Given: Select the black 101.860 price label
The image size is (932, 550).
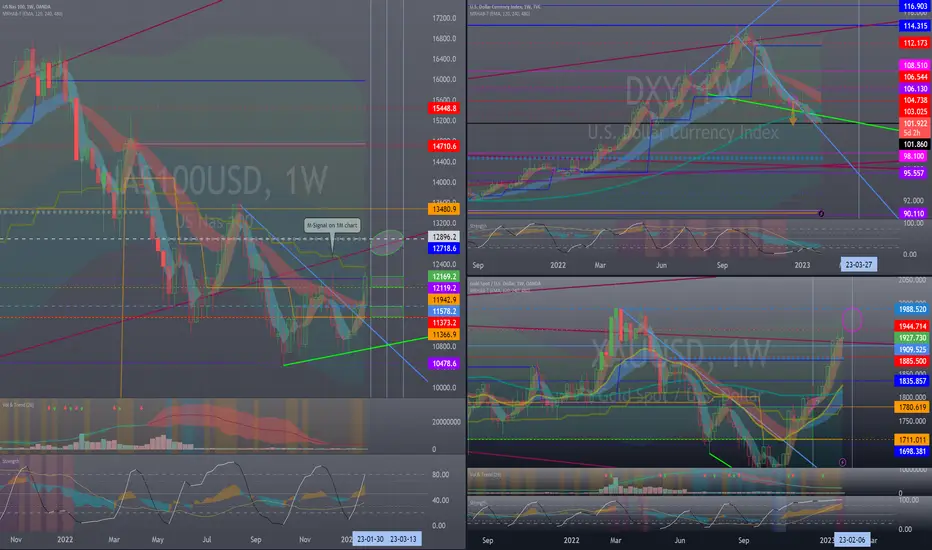Looking at the screenshot, I should click(915, 144).
